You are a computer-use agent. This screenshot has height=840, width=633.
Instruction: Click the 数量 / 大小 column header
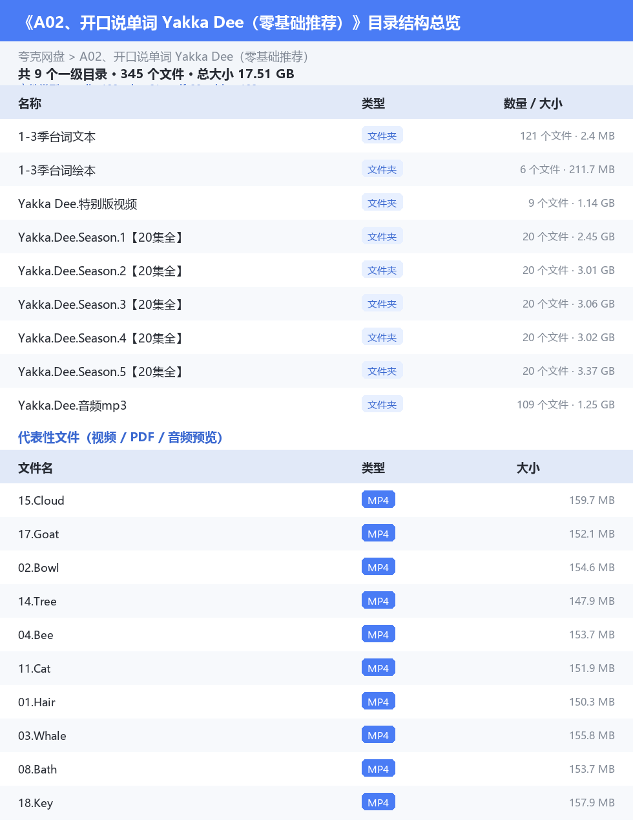pyautogui.click(x=533, y=103)
